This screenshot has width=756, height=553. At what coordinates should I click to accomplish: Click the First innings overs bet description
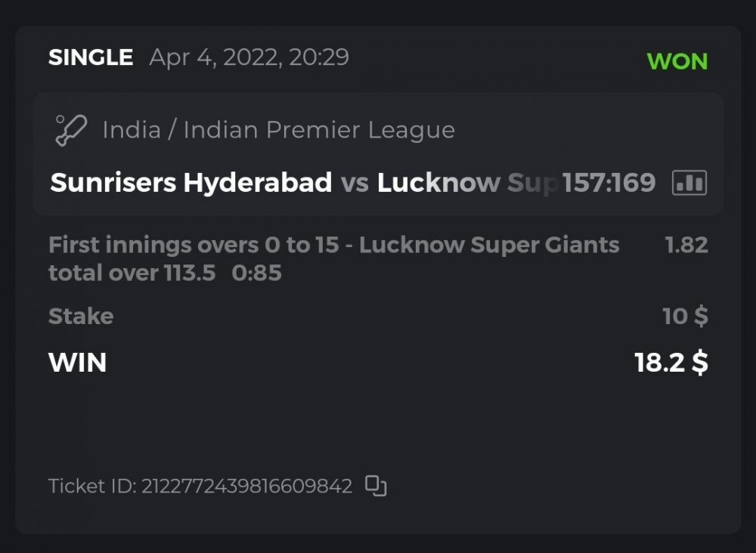333,245
